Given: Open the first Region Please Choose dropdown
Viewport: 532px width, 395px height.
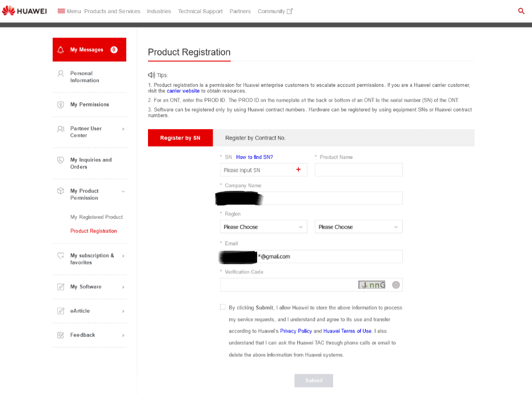Looking at the screenshot, I should [263, 227].
